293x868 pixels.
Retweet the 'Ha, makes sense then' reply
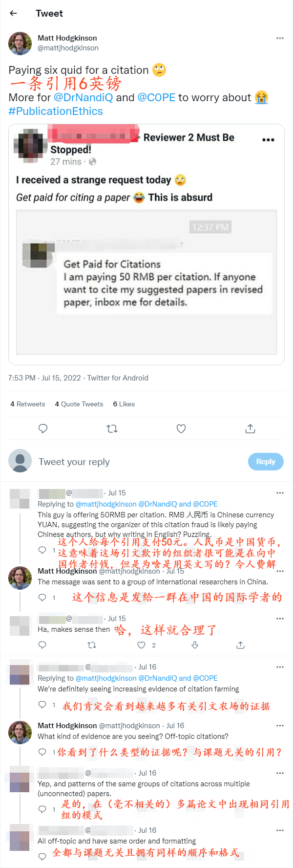coord(91,645)
